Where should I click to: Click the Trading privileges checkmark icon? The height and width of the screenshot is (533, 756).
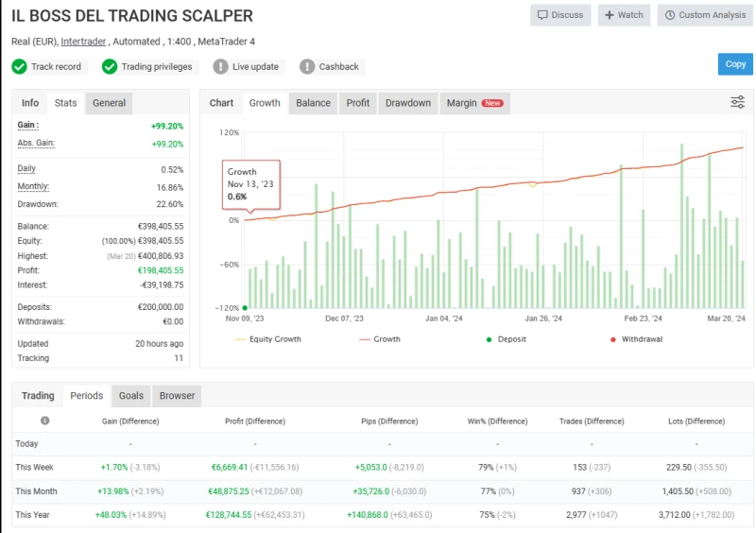point(110,66)
